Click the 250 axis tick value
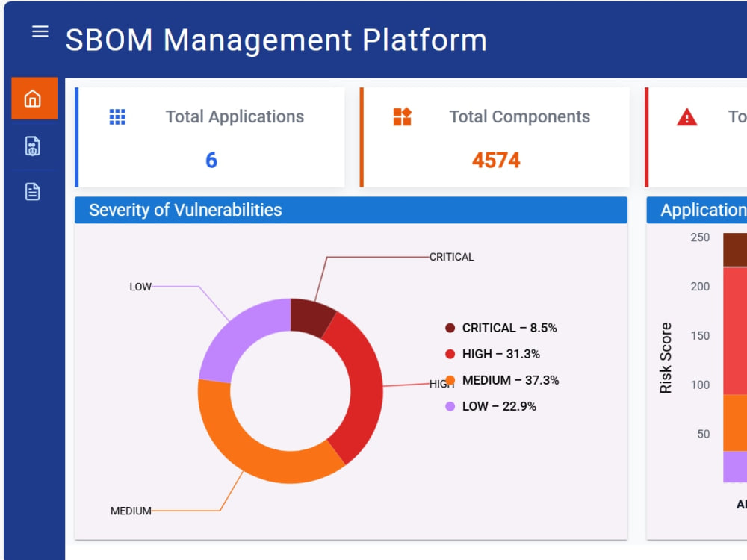Screen dimensions: 747x560 click(x=700, y=237)
